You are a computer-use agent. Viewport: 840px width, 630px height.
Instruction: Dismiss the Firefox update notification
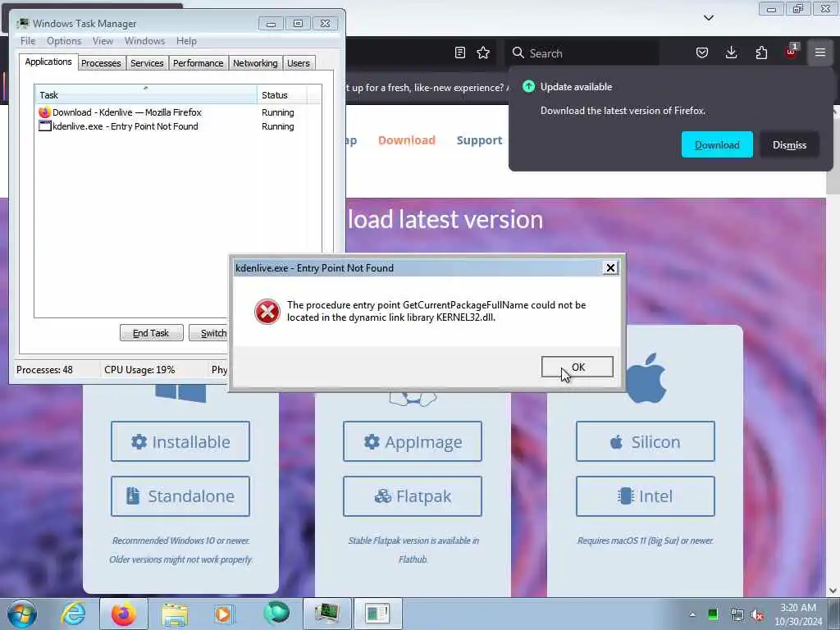click(789, 144)
